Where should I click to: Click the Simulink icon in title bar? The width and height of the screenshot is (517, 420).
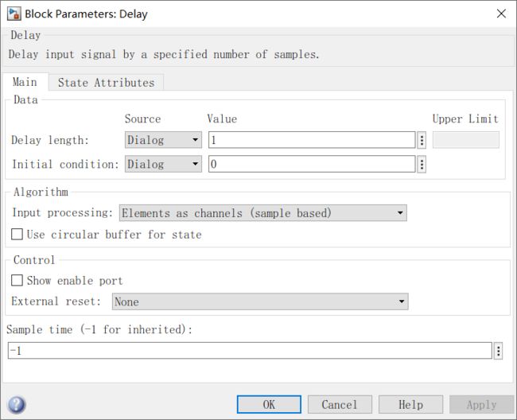[x=14, y=14]
